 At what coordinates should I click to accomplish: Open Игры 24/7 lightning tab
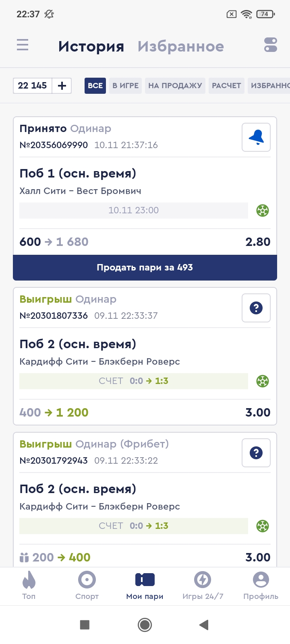click(x=203, y=585)
